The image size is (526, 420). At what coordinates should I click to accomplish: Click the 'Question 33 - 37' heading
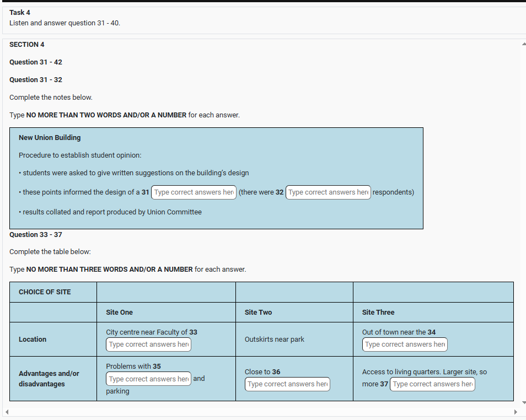[36, 235]
